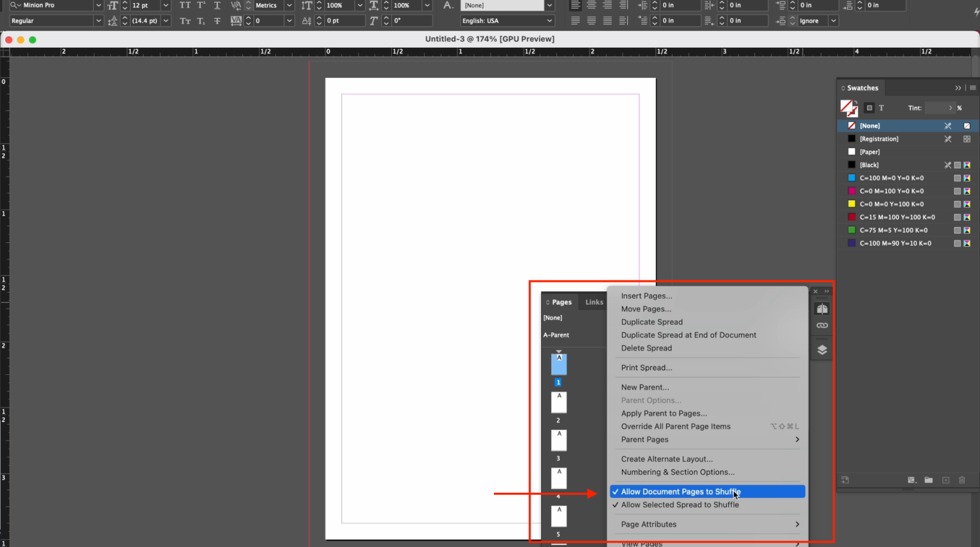Image resolution: width=980 pixels, height=547 pixels.
Task: Open the Links panel chain icon
Action: 822,325
